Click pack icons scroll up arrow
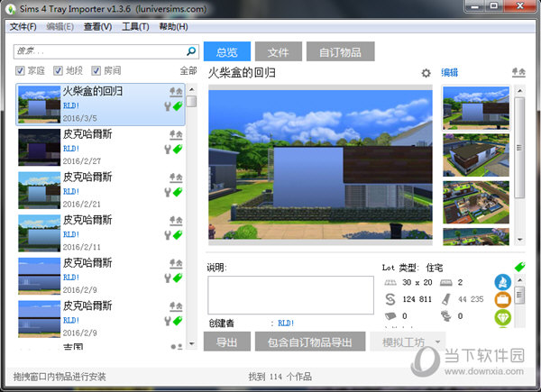 click(519, 279)
